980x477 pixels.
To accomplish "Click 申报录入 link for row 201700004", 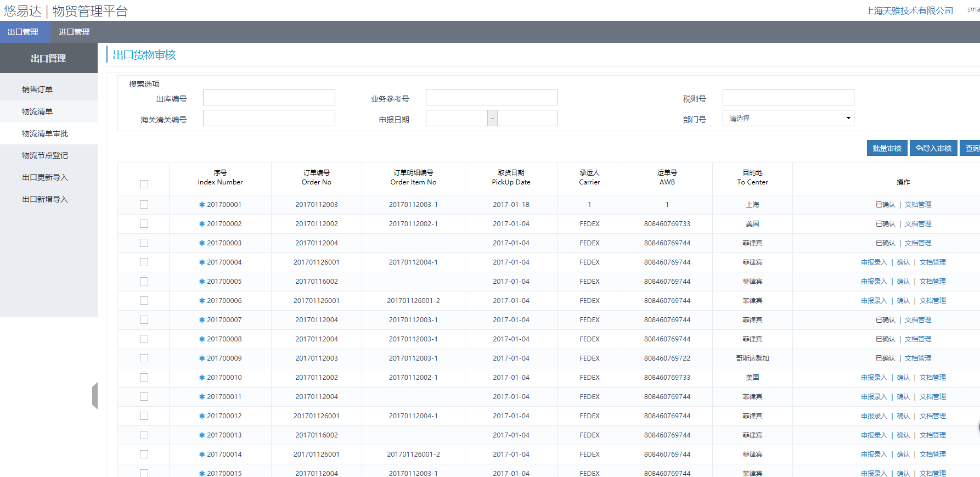I will point(874,262).
